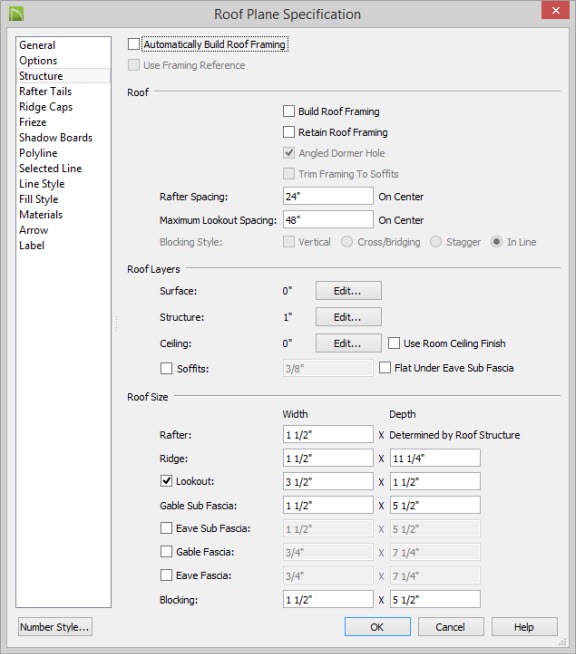Image resolution: width=576 pixels, height=654 pixels.
Task: Click the Ridge depth field
Action: pyautogui.click(x=435, y=458)
